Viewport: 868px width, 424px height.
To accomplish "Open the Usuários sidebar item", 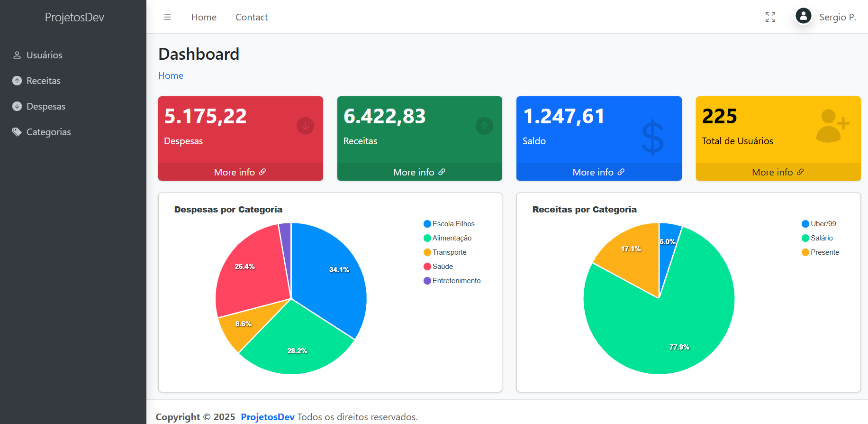I will (44, 55).
